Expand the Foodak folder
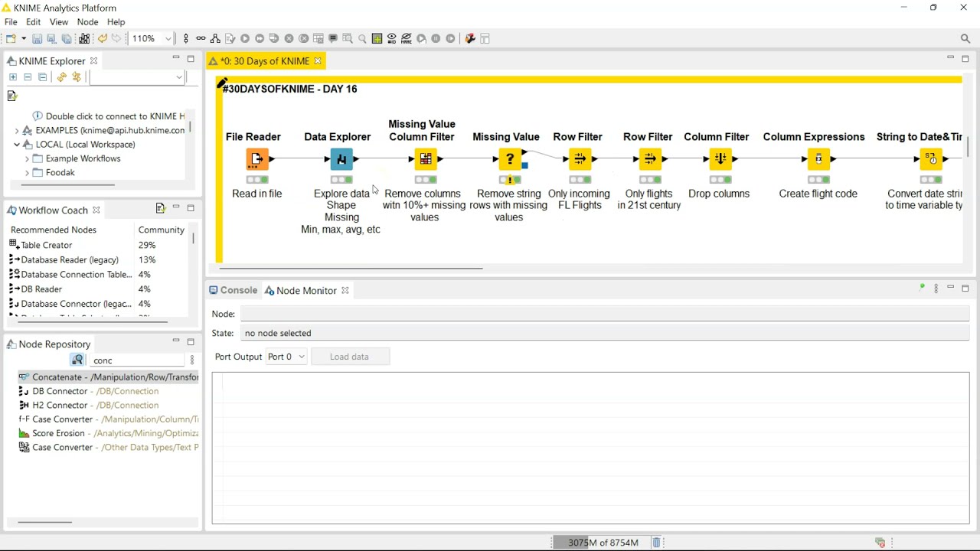 28,173
